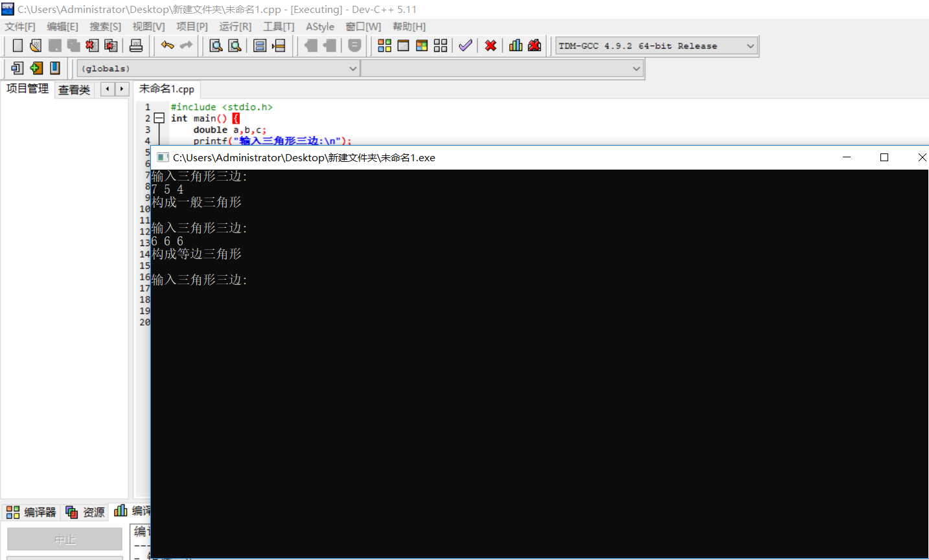Screen dimensions: 929x560
Task: Click the console input line '6 6 6'
Action: (x=167, y=241)
